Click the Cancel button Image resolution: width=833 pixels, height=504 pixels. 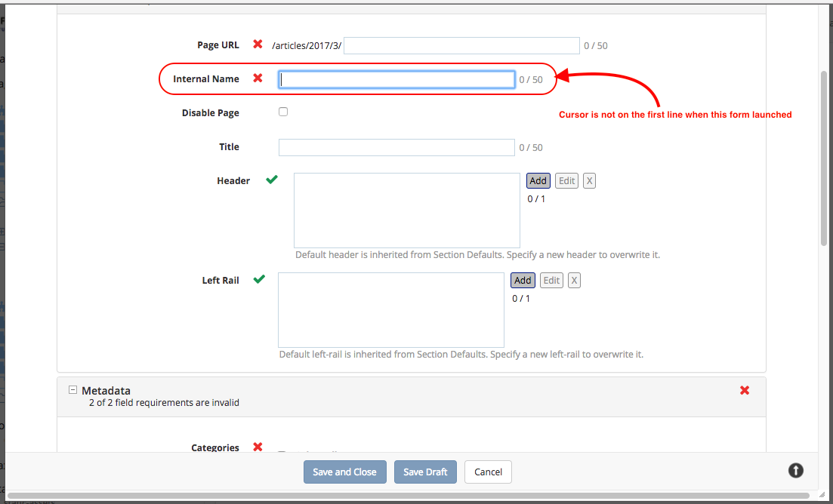pos(488,472)
